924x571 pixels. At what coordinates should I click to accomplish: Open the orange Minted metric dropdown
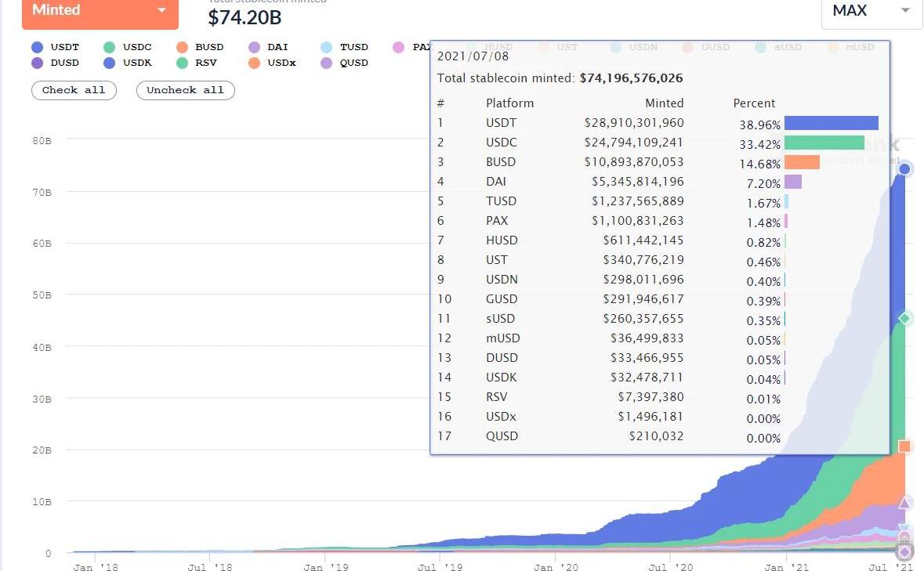(x=100, y=13)
